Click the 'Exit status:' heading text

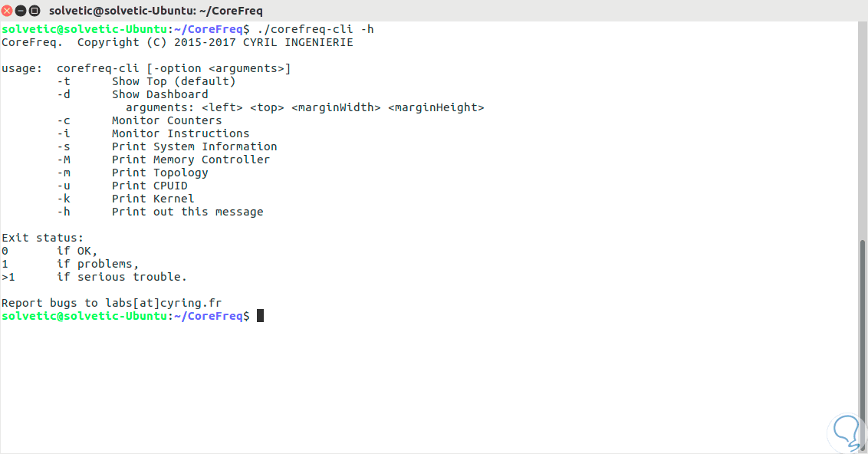pos(43,238)
